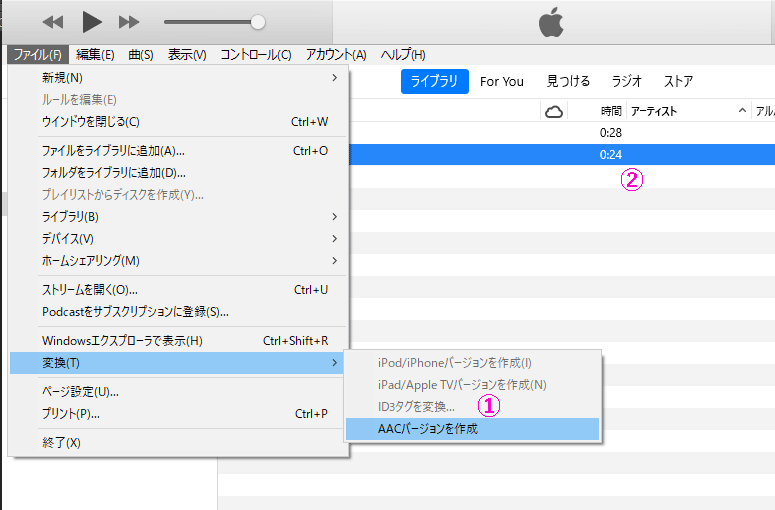The width and height of the screenshot is (775, 510).
Task: Choose フォルダをライブラリに追加(D)...
Action: 178,172
